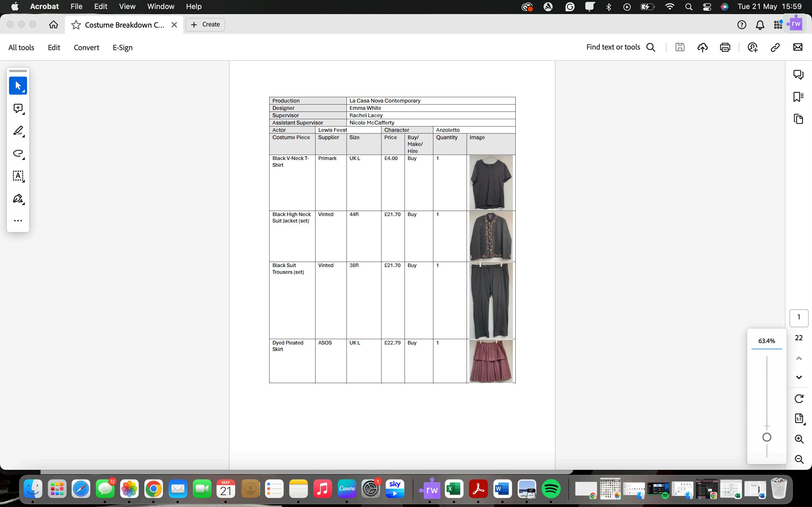This screenshot has width=812, height=507.
Task: Expand the page display options button
Action: (799, 419)
